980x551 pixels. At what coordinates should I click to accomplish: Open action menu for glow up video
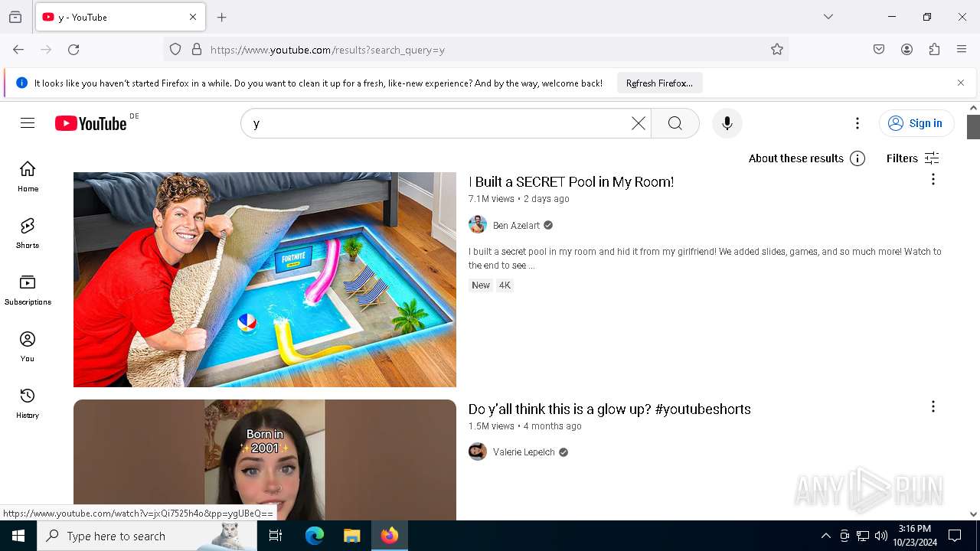[x=933, y=406]
